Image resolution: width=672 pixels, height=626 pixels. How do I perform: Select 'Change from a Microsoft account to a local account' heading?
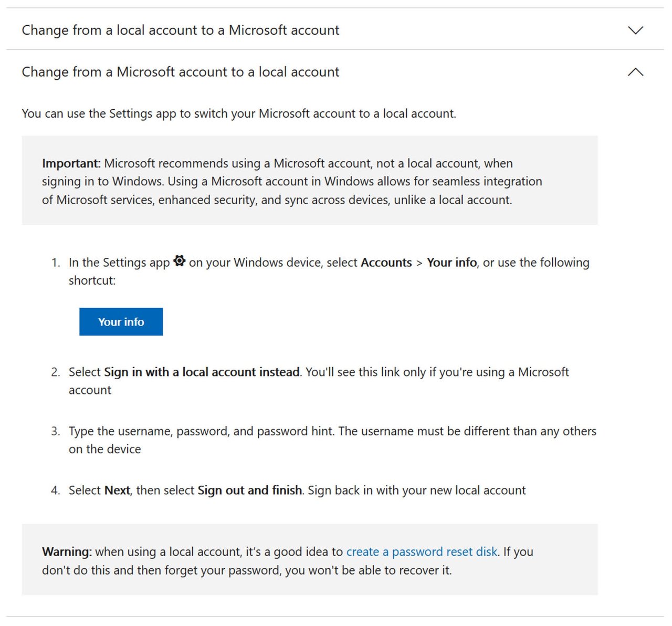pos(181,72)
